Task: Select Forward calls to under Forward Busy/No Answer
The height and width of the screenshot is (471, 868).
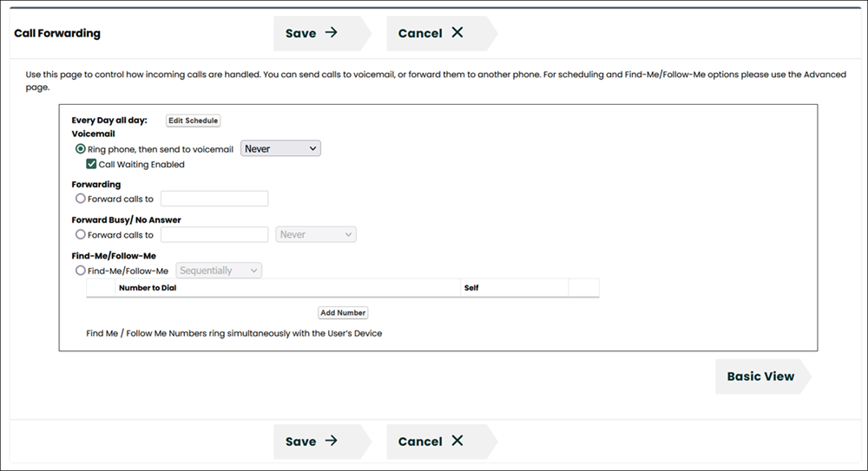Action: point(81,234)
